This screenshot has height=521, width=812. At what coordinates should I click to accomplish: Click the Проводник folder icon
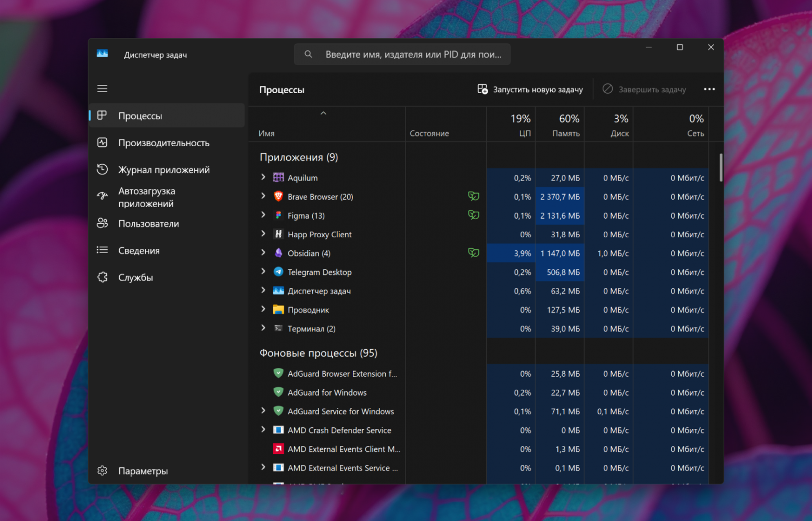coord(278,310)
